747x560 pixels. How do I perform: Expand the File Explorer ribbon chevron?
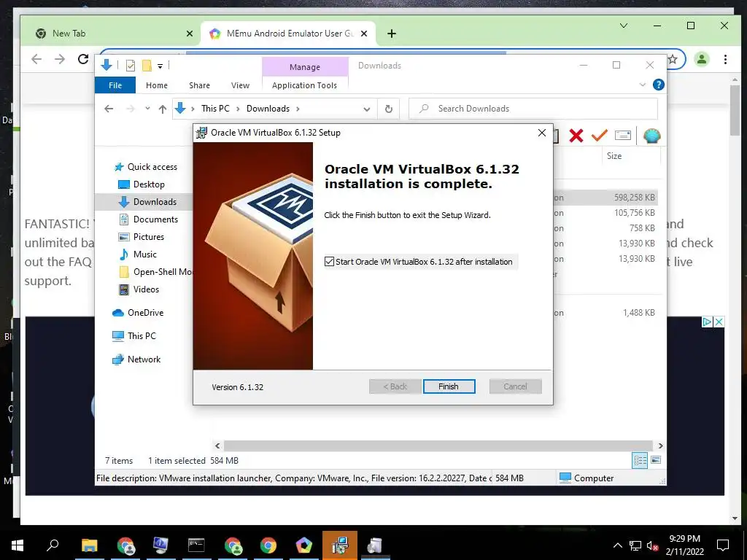pyautogui.click(x=643, y=85)
